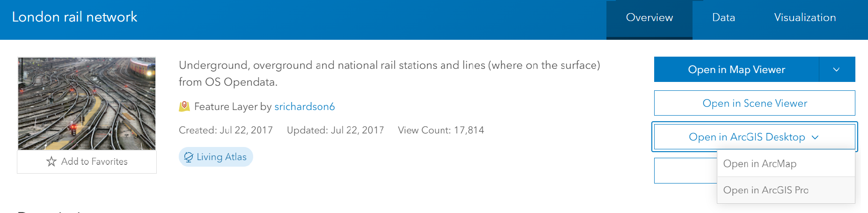
Task: Switch to the Overview tab
Action: [x=649, y=18]
